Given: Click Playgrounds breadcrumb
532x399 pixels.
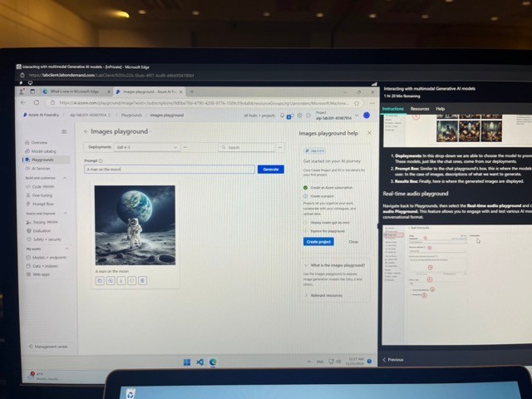Looking at the screenshot, I should coord(131,116).
